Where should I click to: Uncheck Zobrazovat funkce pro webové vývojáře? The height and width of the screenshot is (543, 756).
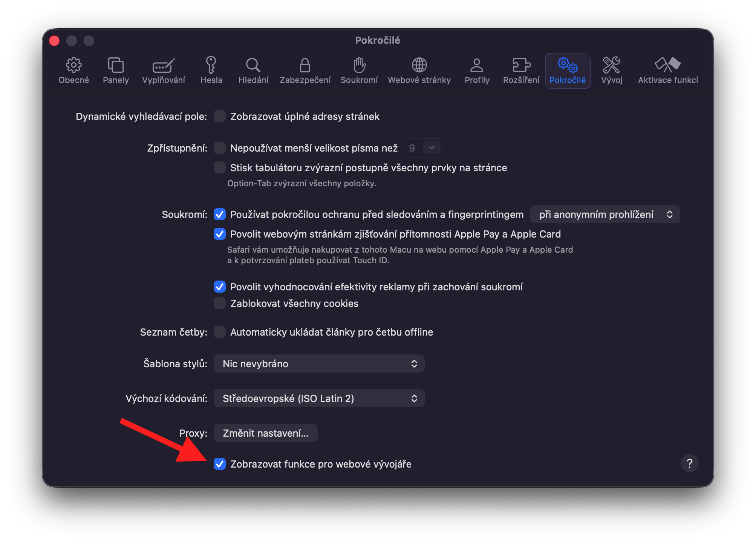tap(220, 464)
